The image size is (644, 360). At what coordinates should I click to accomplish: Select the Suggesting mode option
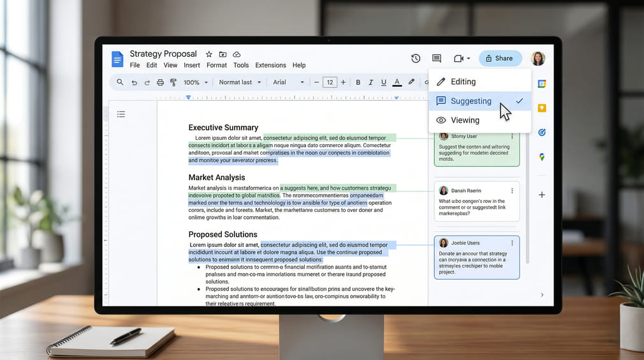479,101
